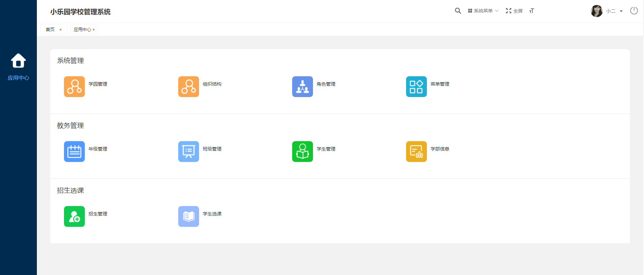Click the 教务管理 section heading
This screenshot has height=275, width=644.
point(70,125)
